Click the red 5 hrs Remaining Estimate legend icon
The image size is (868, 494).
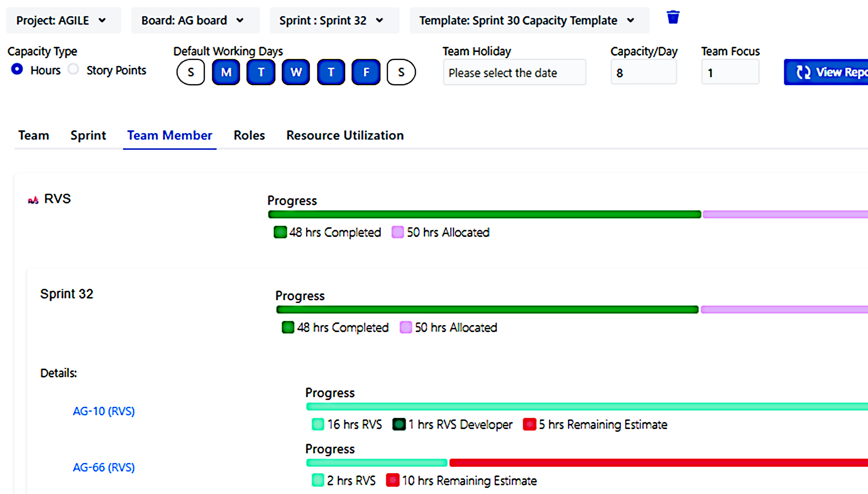coord(529,424)
